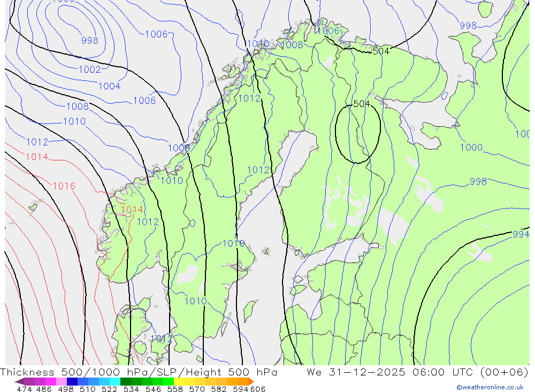Select the cyan legend swatch
Screen dimensions: 535x392
115,381
